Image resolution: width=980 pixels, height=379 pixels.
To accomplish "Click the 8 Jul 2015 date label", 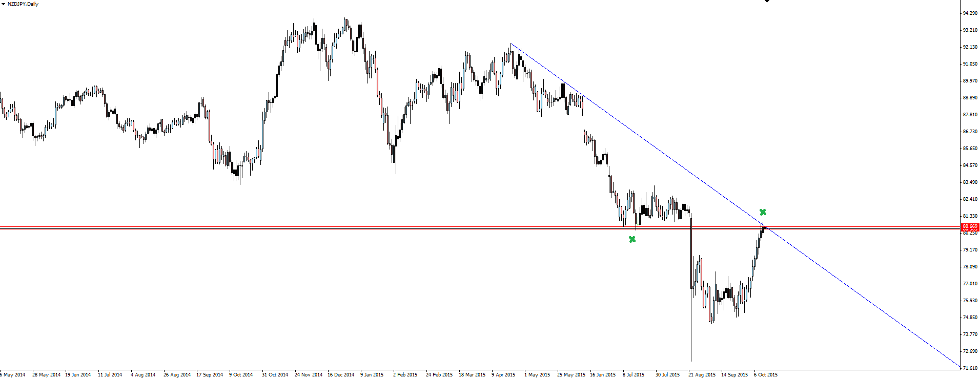I will (634, 375).
